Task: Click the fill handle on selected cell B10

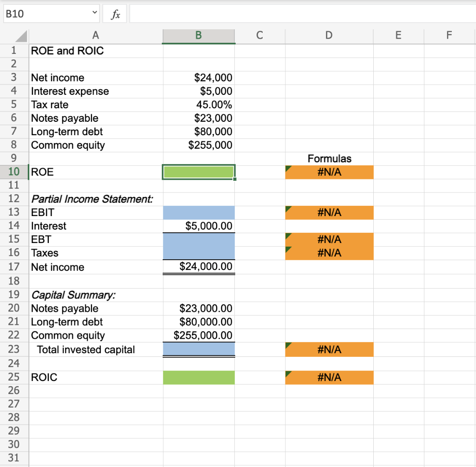Action: pyautogui.click(x=235, y=179)
